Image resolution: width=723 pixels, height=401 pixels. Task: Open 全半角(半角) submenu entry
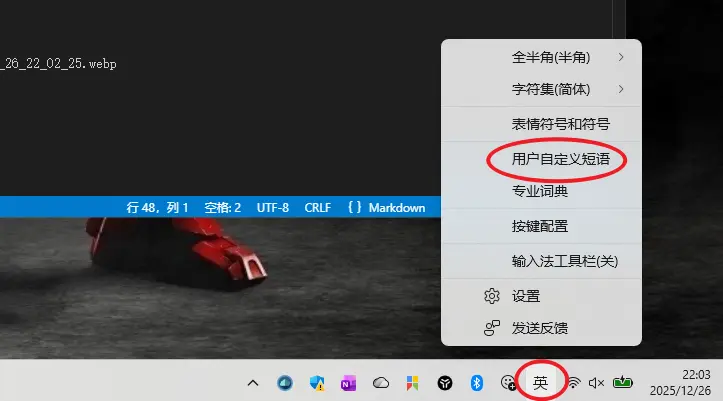[541, 57]
